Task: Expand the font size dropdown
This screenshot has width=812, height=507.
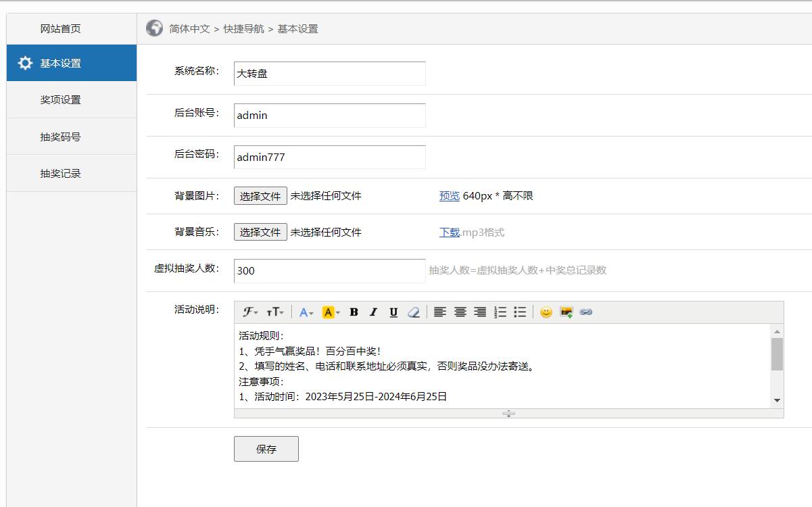Action: pyautogui.click(x=275, y=312)
